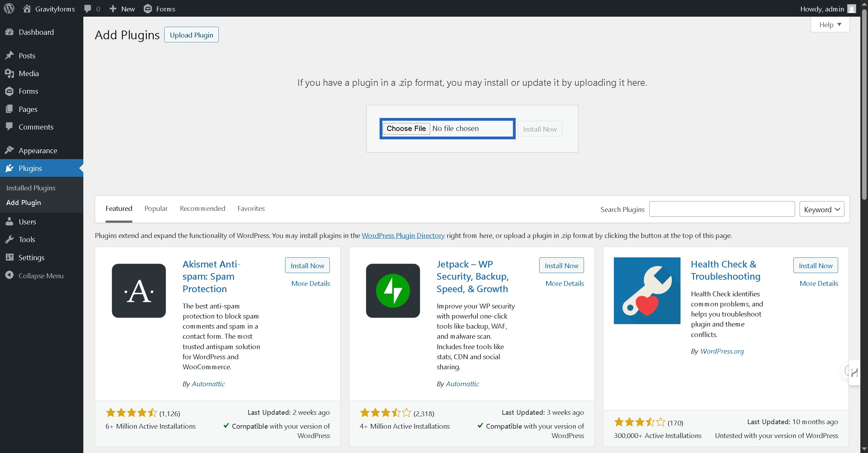Open the Keyword search type dropdown
The height and width of the screenshot is (453, 868).
click(x=822, y=209)
